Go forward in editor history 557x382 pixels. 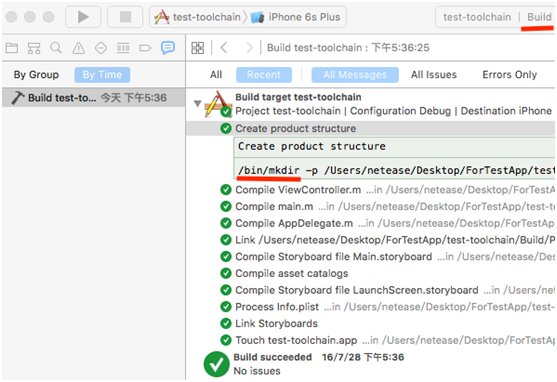point(249,47)
